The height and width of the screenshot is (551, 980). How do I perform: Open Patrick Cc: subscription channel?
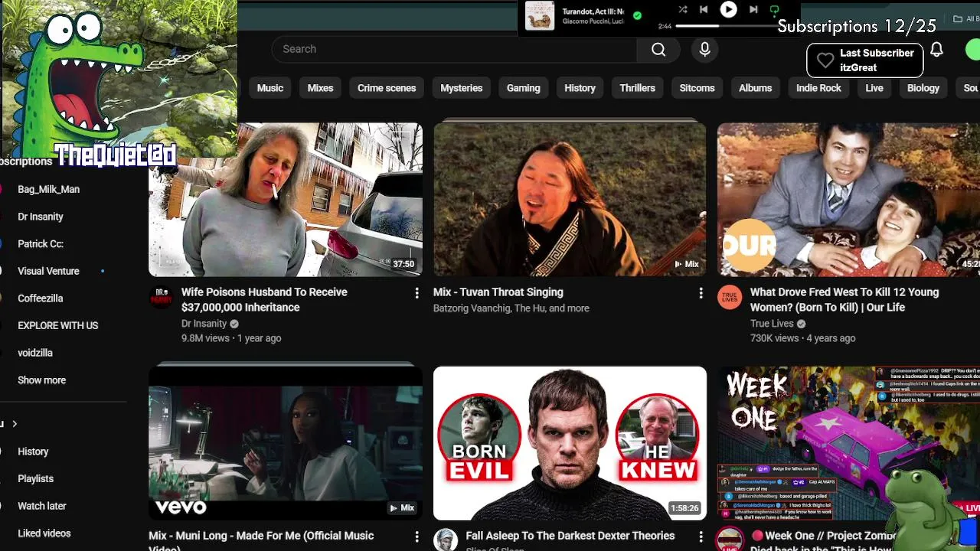[41, 244]
